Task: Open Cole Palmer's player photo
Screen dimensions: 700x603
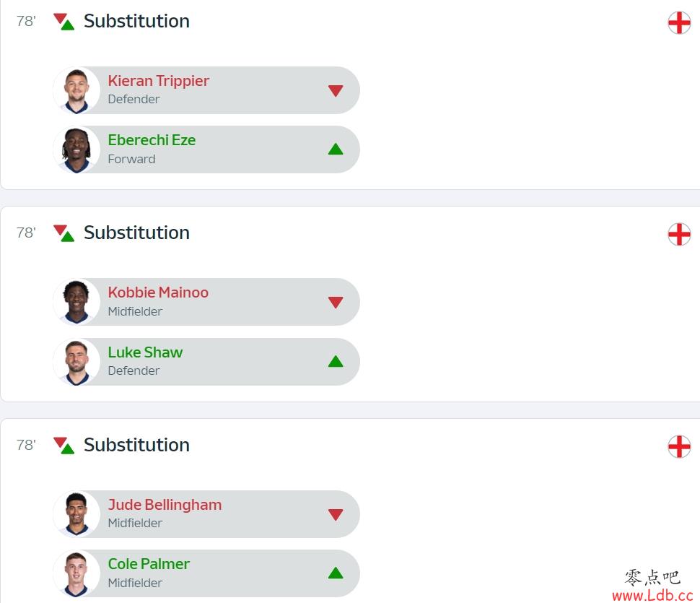Action: tap(76, 573)
